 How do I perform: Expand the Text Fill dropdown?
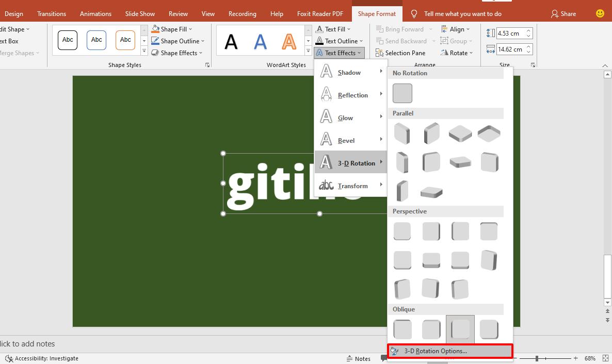point(349,29)
